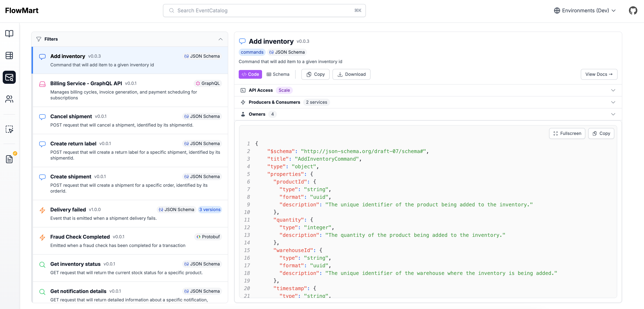This screenshot has width=644, height=309.
Task: Select the Cancel shipment list item
Action: (x=130, y=120)
